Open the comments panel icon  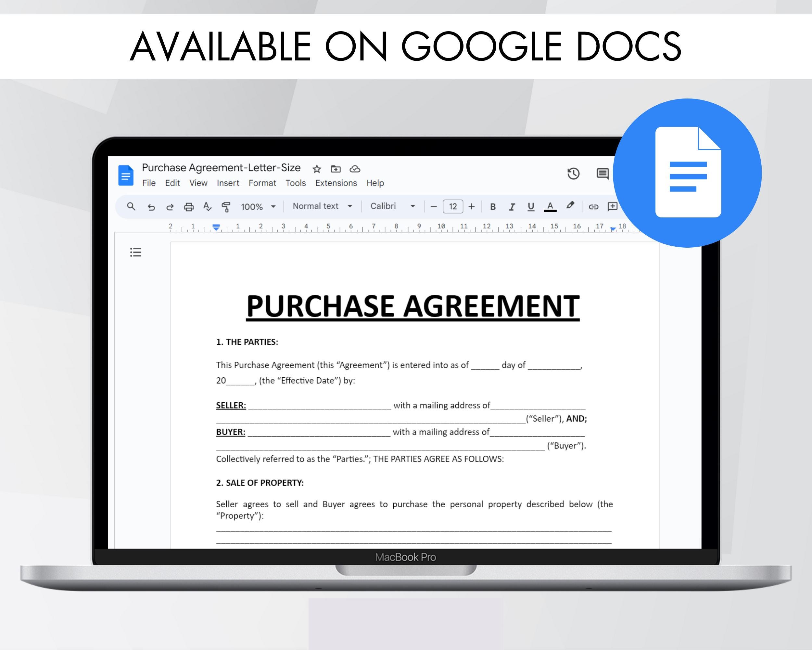603,174
